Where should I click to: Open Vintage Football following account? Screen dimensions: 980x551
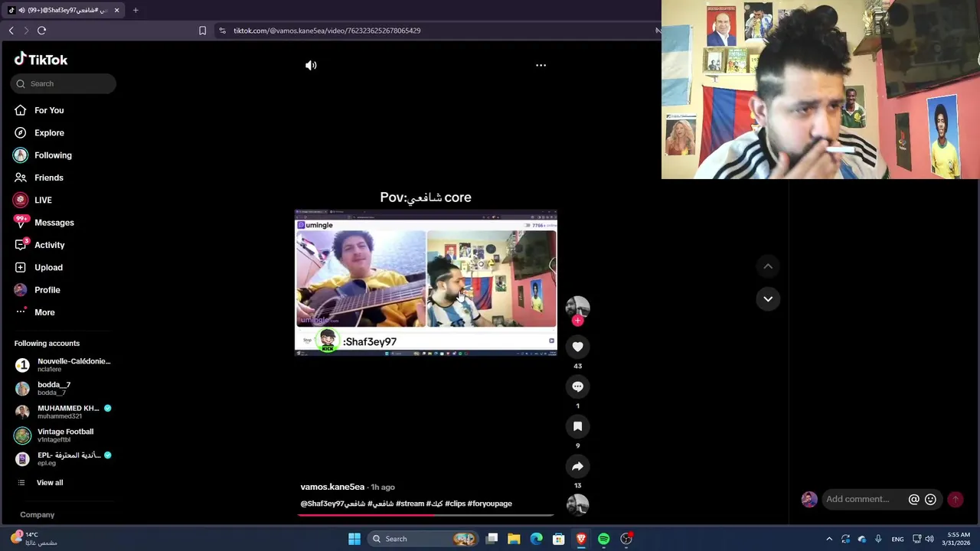(63, 435)
